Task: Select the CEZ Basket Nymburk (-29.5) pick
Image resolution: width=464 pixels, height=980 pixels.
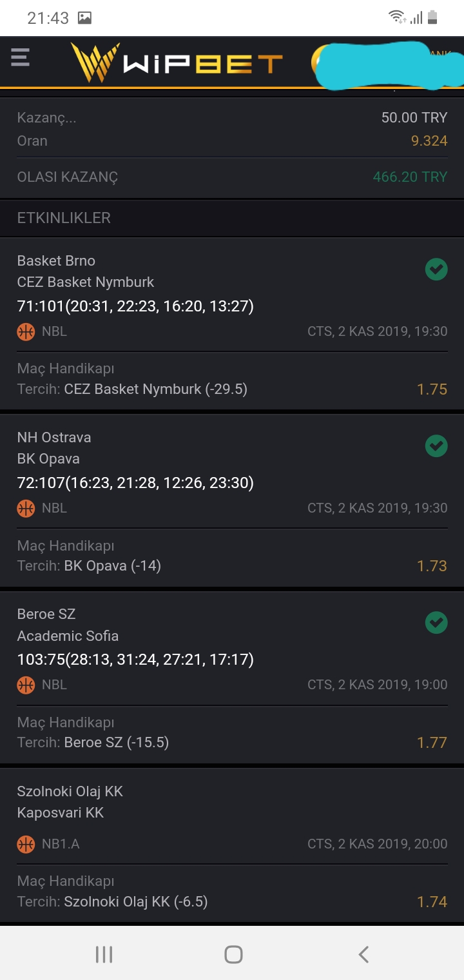Action: 156,389
